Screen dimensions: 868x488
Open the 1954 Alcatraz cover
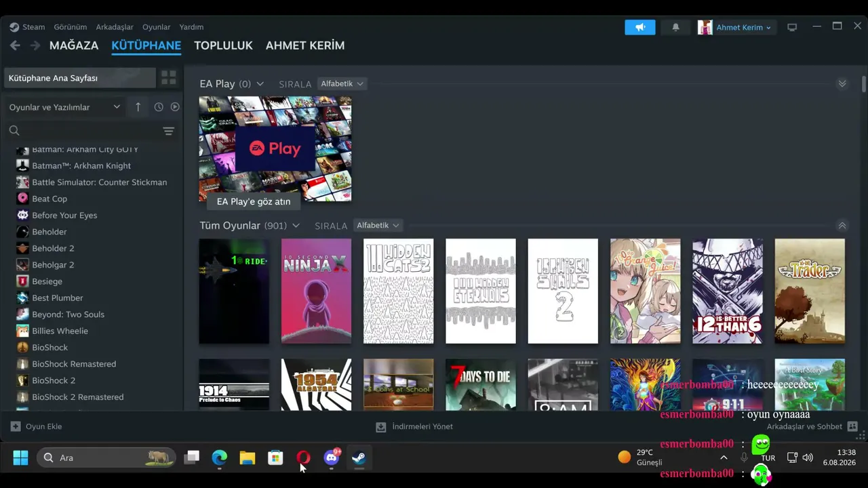[x=317, y=384]
